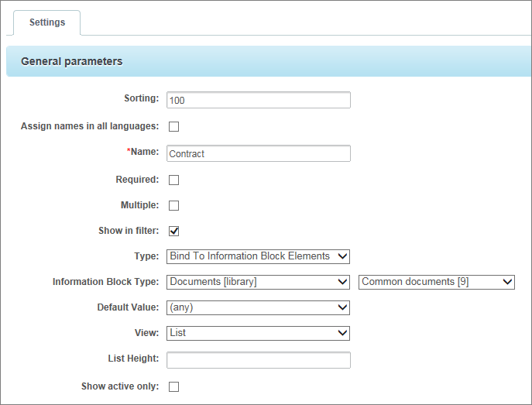Click the List Height label

click(133, 359)
